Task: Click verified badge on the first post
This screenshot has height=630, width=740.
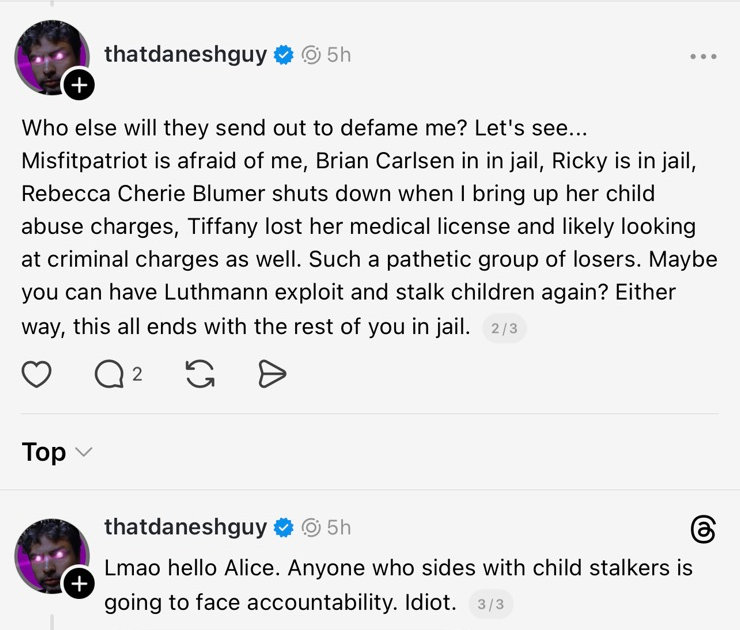Action: (284, 55)
